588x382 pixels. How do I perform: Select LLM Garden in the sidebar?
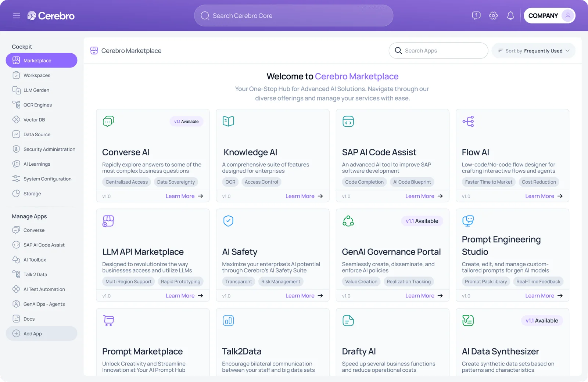tap(36, 90)
